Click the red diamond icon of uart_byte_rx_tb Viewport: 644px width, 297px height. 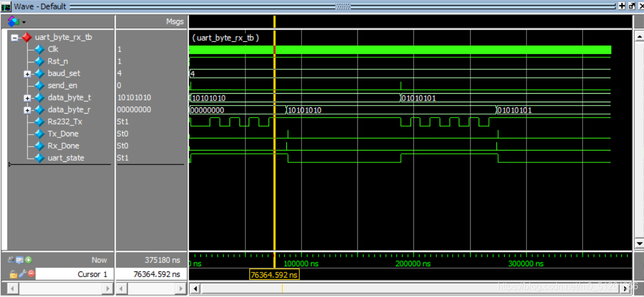tap(27, 37)
